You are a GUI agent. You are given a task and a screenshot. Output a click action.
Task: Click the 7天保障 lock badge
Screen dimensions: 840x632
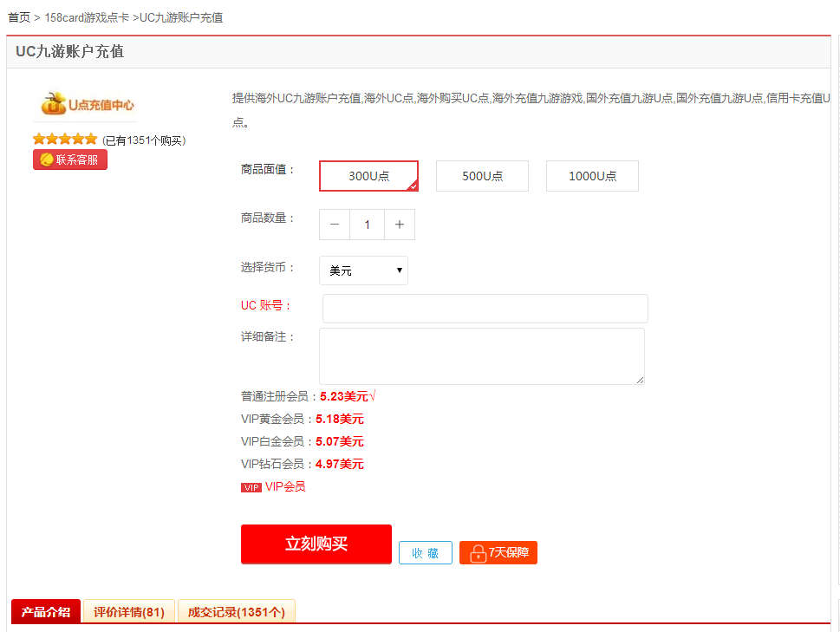pos(498,553)
